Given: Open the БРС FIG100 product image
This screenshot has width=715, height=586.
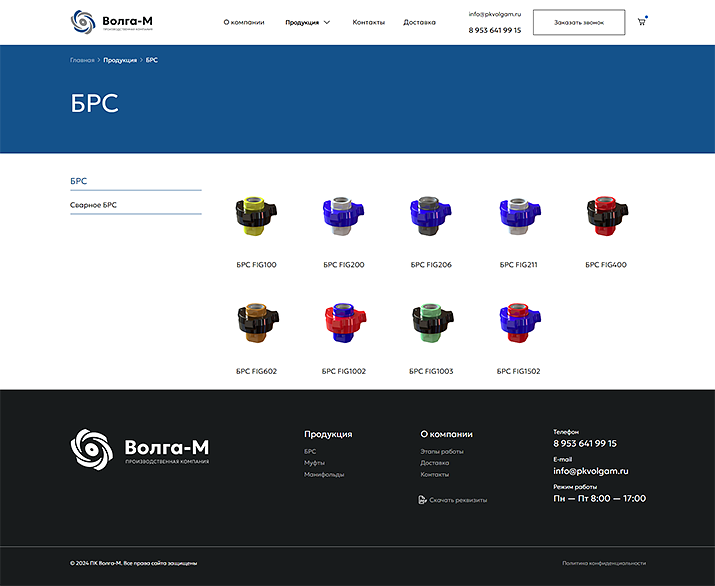Looking at the screenshot, I should tap(256, 217).
